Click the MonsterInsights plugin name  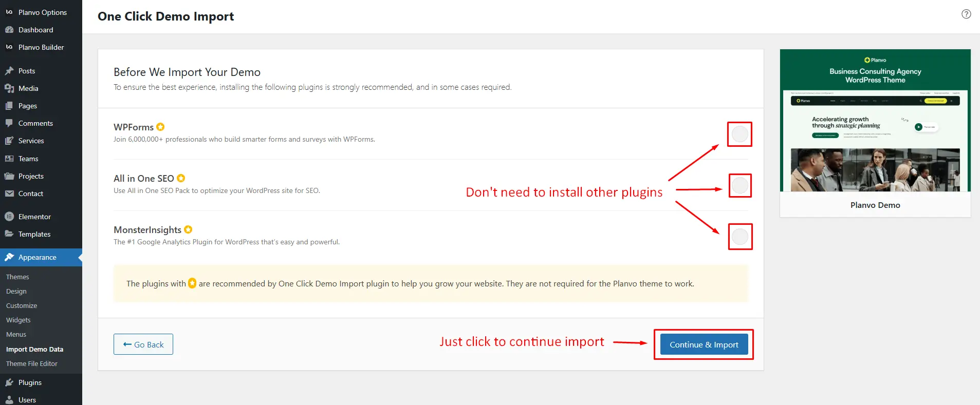pyautogui.click(x=147, y=229)
